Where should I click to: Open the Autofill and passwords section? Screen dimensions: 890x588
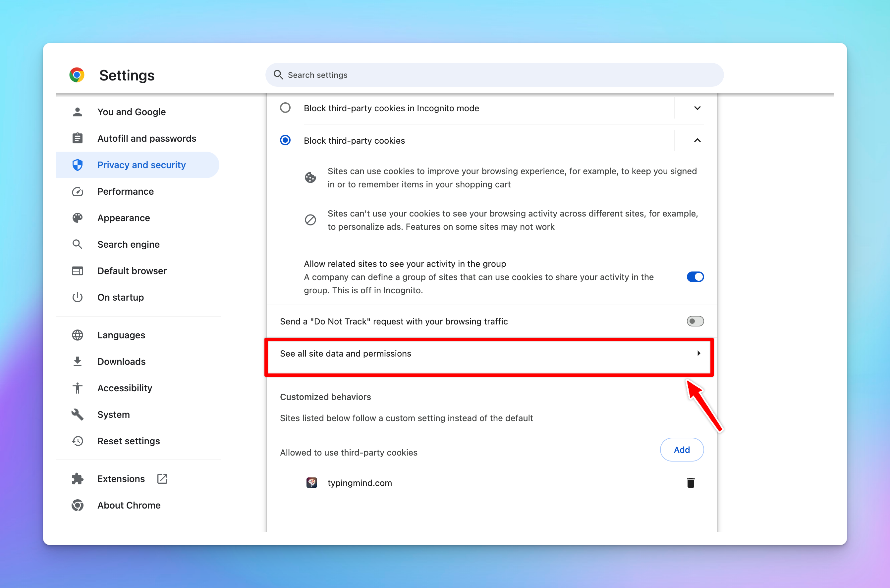point(146,138)
